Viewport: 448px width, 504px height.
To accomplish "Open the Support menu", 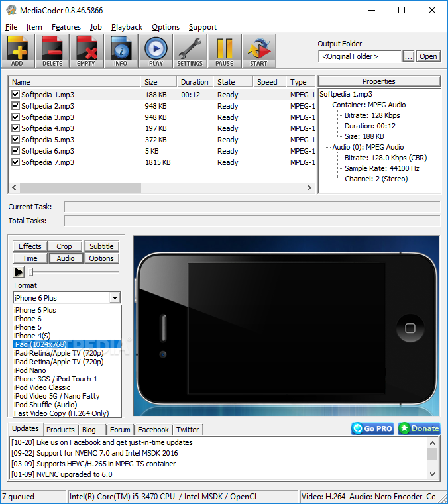I will (x=203, y=27).
